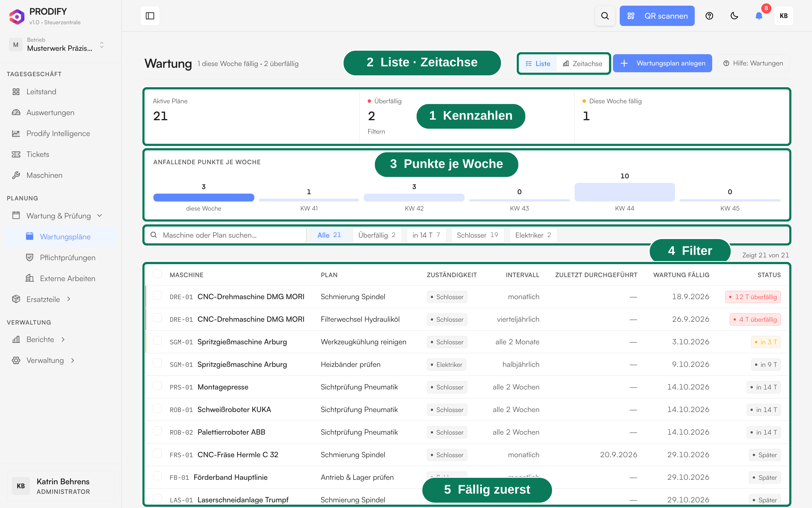Viewport: 812px width, 508px height.
Task: Open Leitstand dashboard in sidebar
Action: click(60, 92)
